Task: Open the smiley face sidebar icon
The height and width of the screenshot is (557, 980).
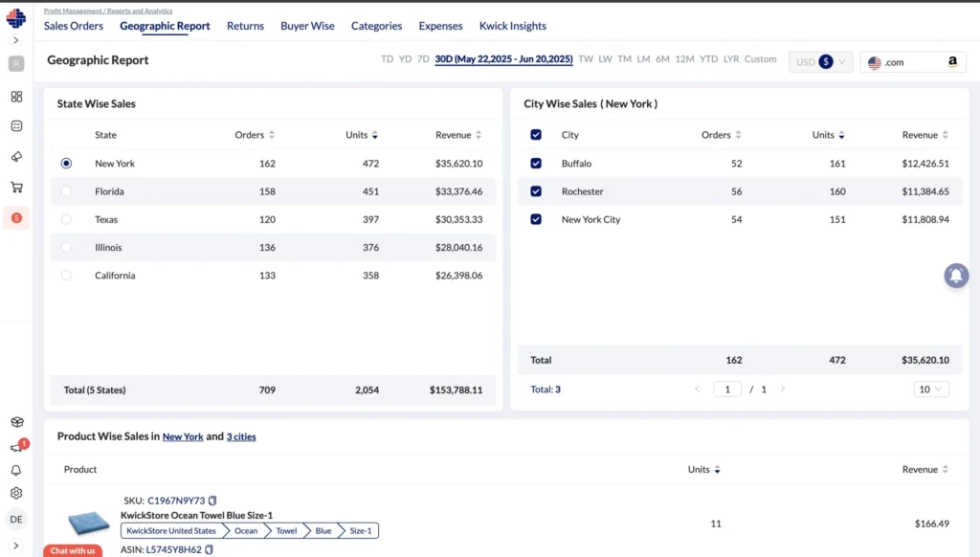Action: (17, 126)
